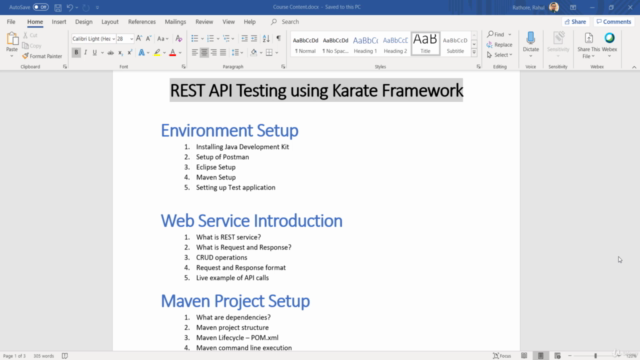640x360 pixels.
Task: Apply the font color red swatch
Action: pyautogui.click(x=173, y=53)
